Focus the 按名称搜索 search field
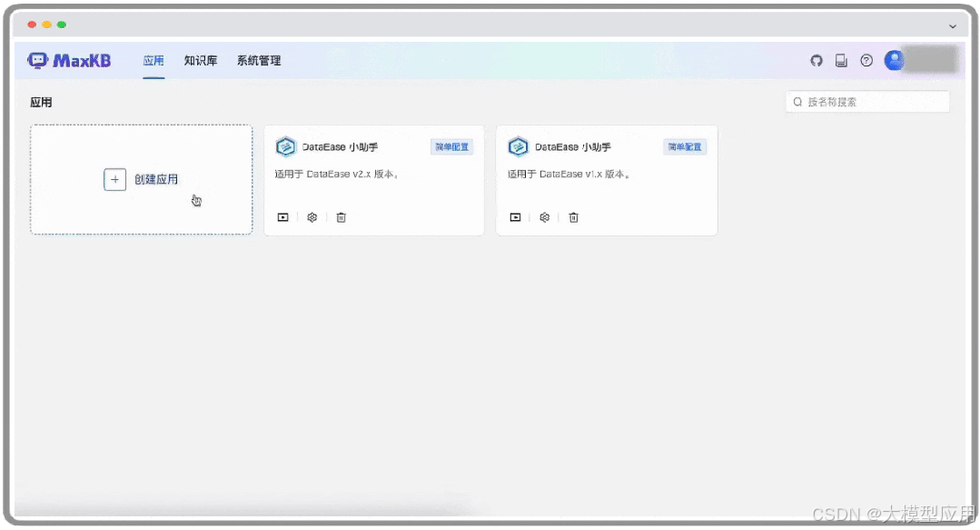The height and width of the screenshot is (530, 980). coord(867,102)
